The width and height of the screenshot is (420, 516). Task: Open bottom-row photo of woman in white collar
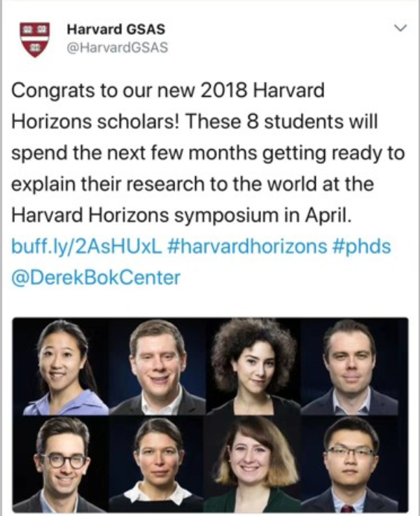[157, 463]
